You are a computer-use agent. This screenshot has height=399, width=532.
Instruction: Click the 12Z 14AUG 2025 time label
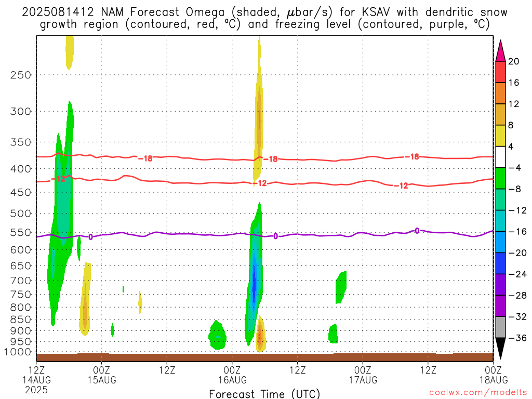click(x=36, y=380)
